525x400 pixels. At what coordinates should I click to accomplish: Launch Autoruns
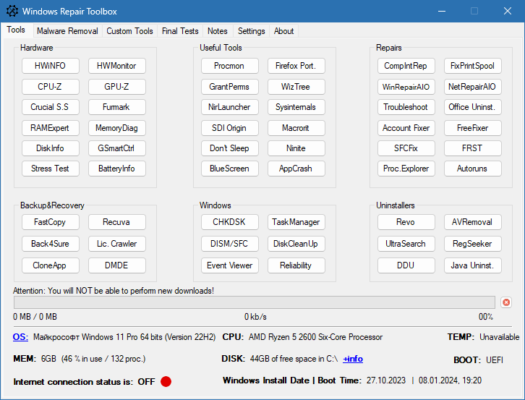click(x=473, y=169)
